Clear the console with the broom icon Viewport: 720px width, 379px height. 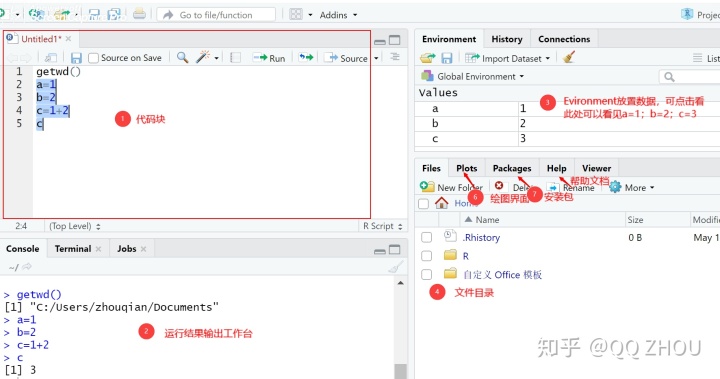click(395, 267)
